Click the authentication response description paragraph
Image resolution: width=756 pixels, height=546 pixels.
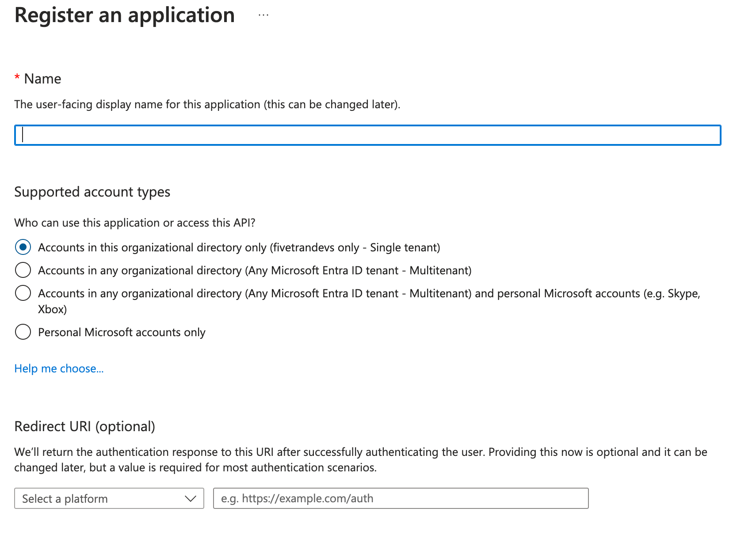coord(361,460)
